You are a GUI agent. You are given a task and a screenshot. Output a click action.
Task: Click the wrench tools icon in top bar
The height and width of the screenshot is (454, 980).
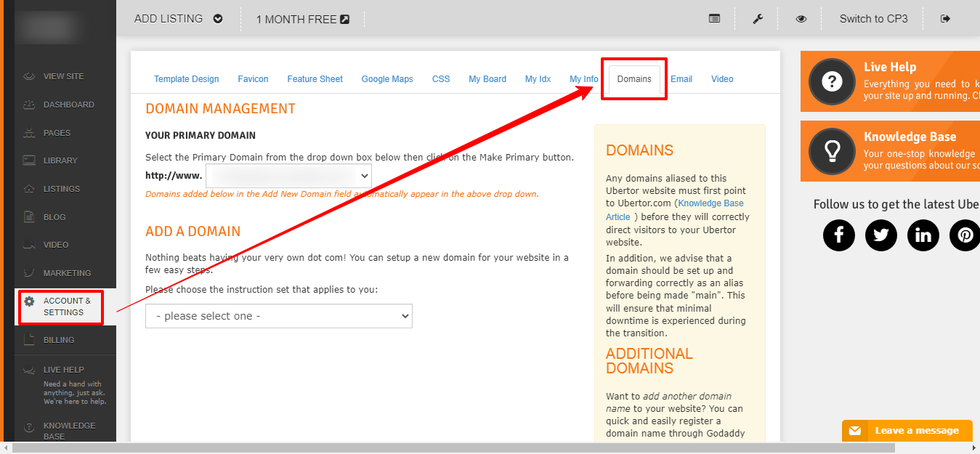coord(758,19)
